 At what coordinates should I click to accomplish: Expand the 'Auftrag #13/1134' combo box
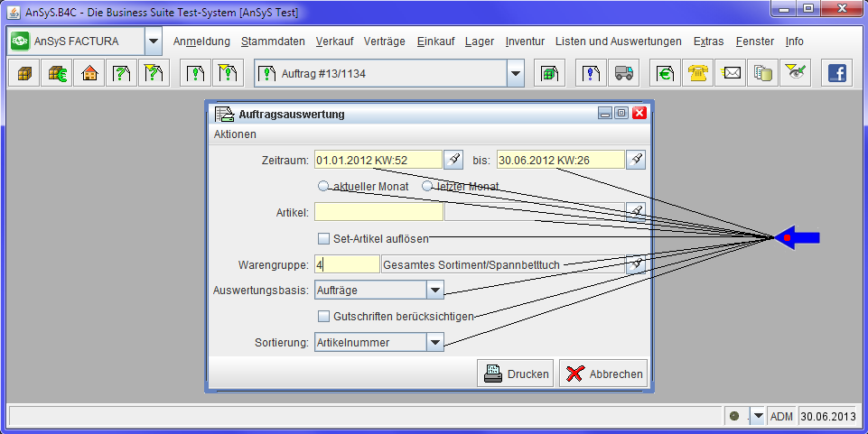(516, 74)
